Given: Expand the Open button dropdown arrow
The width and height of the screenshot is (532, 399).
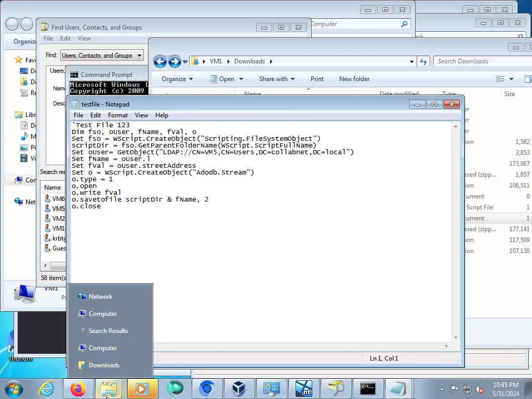Looking at the screenshot, I should (241, 79).
